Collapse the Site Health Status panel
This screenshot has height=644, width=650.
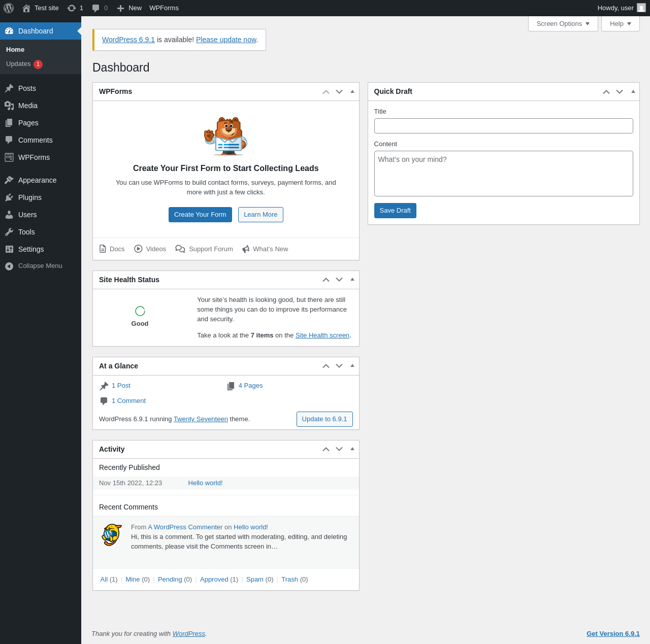(352, 280)
